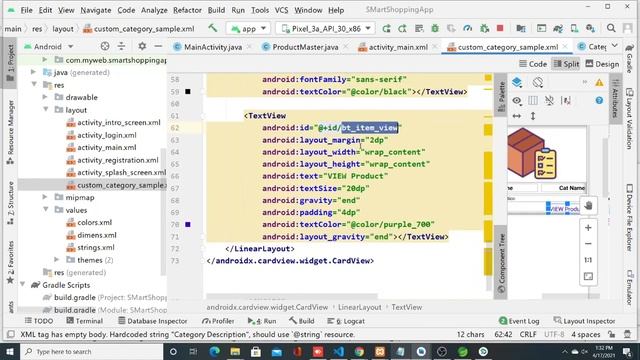Screen dimensions: 640x360
Task: Click the Windows search box
Action: click(91, 351)
